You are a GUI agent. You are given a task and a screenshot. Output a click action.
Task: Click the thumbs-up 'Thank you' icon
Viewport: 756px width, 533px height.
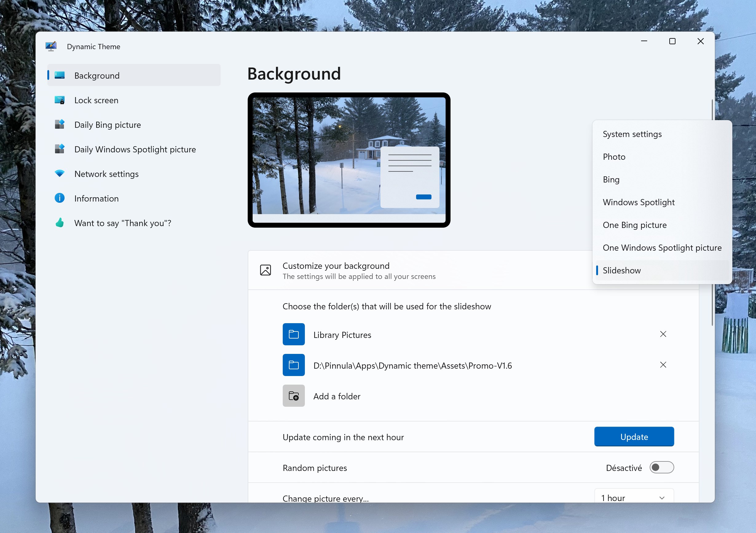pos(60,222)
